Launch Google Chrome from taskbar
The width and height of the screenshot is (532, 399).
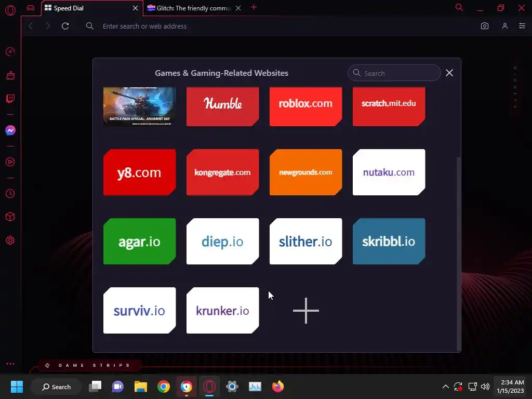[164, 387]
